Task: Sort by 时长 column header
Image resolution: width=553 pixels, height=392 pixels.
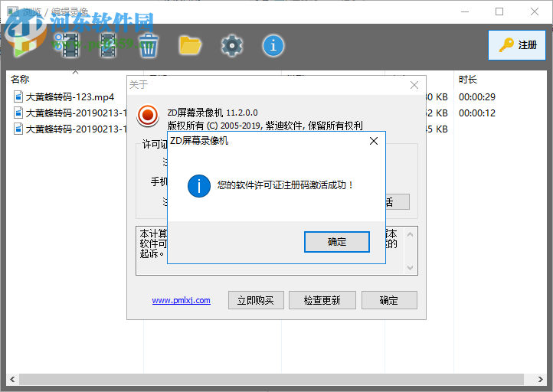Action: 467,80
